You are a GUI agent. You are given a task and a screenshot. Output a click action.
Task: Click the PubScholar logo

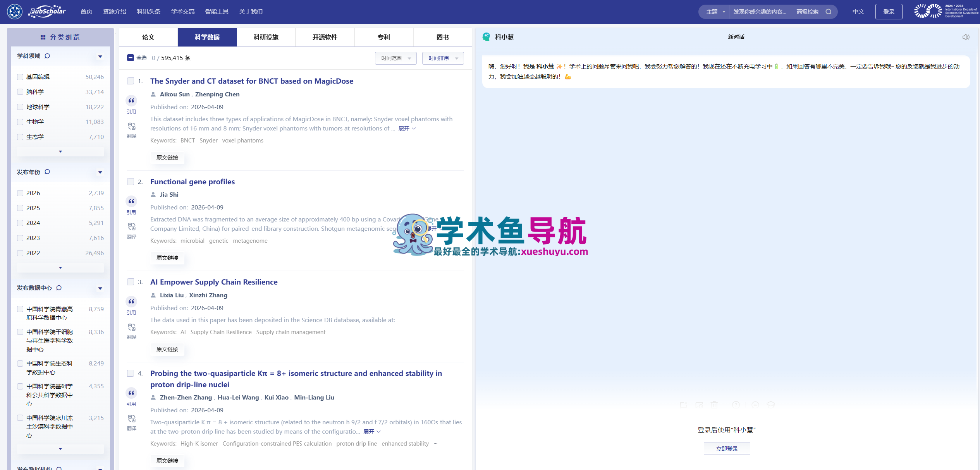pos(47,11)
